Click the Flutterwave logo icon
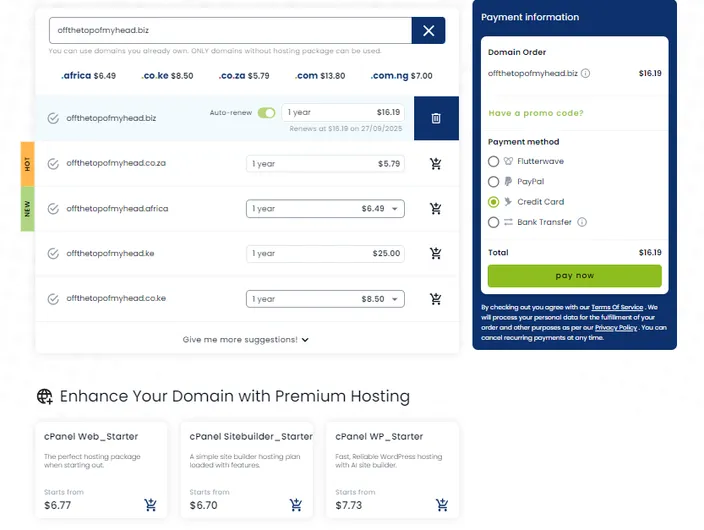The height and width of the screenshot is (530, 704). click(508, 161)
